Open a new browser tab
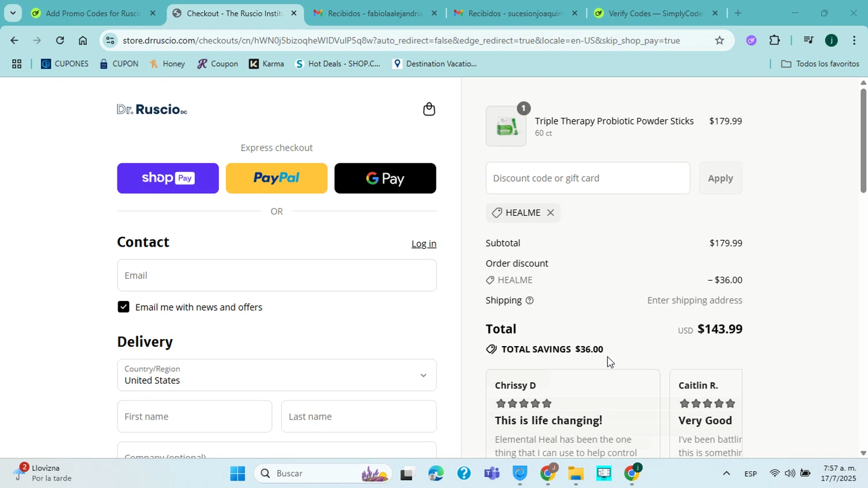The width and height of the screenshot is (868, 488). coord(738,13)
